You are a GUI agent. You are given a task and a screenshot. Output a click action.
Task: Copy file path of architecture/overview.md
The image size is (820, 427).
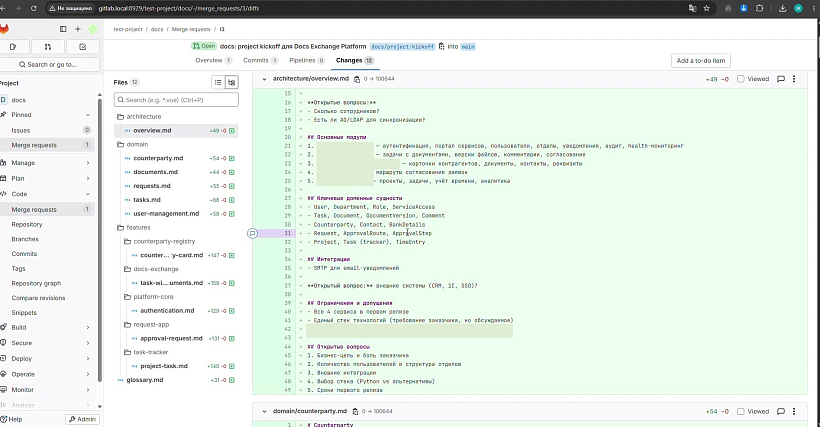[357, 79]
